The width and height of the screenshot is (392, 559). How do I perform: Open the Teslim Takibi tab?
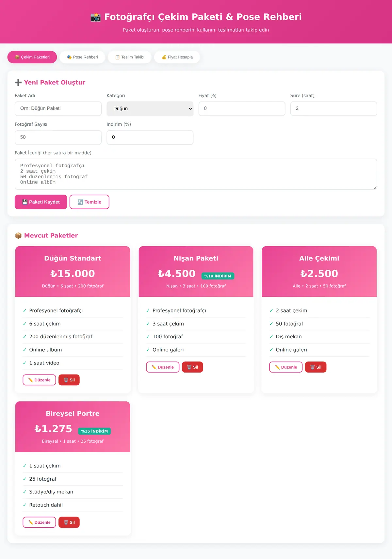pyautogui.click(x=130, y=57)
